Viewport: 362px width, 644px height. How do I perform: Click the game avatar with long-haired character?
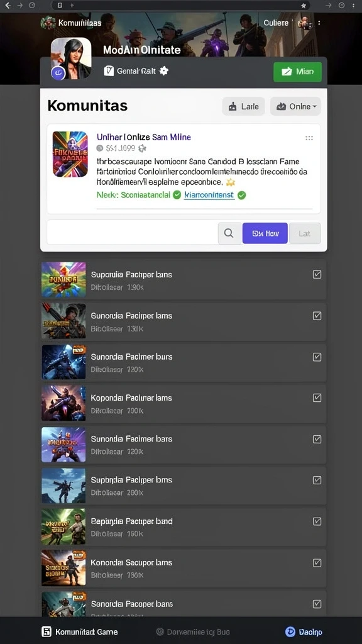71,58
